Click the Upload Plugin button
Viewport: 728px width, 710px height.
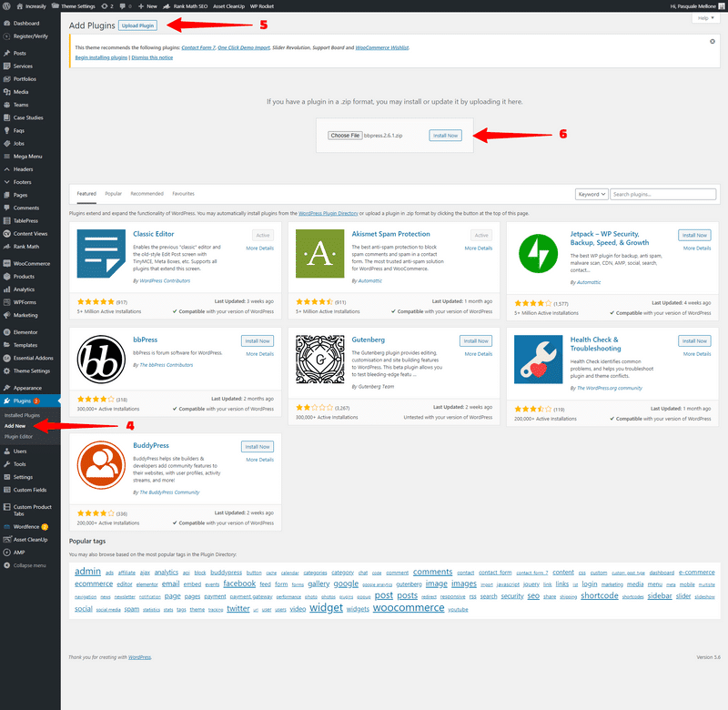138,25
